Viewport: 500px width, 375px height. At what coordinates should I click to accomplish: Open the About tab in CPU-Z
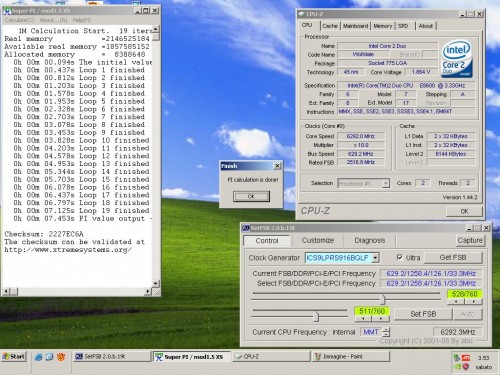tap(426, 26)
